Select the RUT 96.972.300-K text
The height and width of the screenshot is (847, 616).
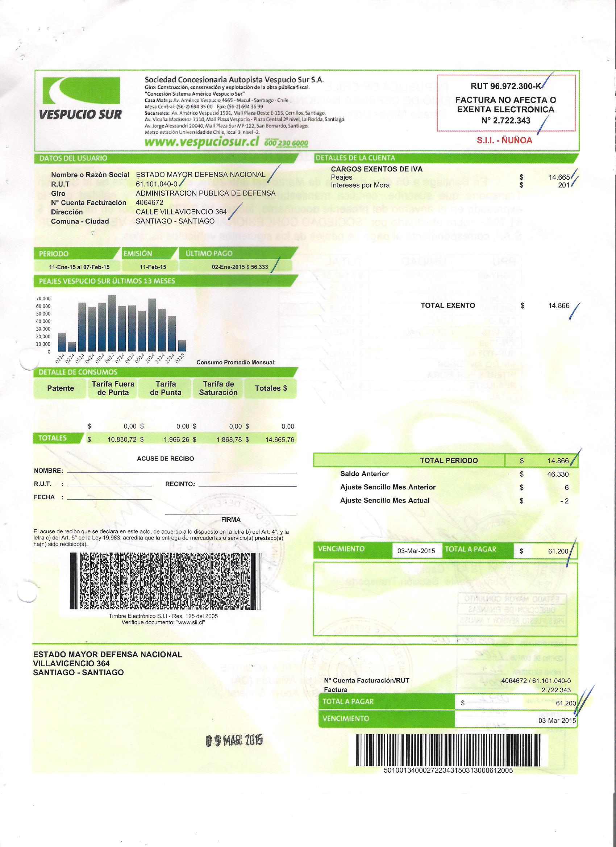[x=505, y=87]
